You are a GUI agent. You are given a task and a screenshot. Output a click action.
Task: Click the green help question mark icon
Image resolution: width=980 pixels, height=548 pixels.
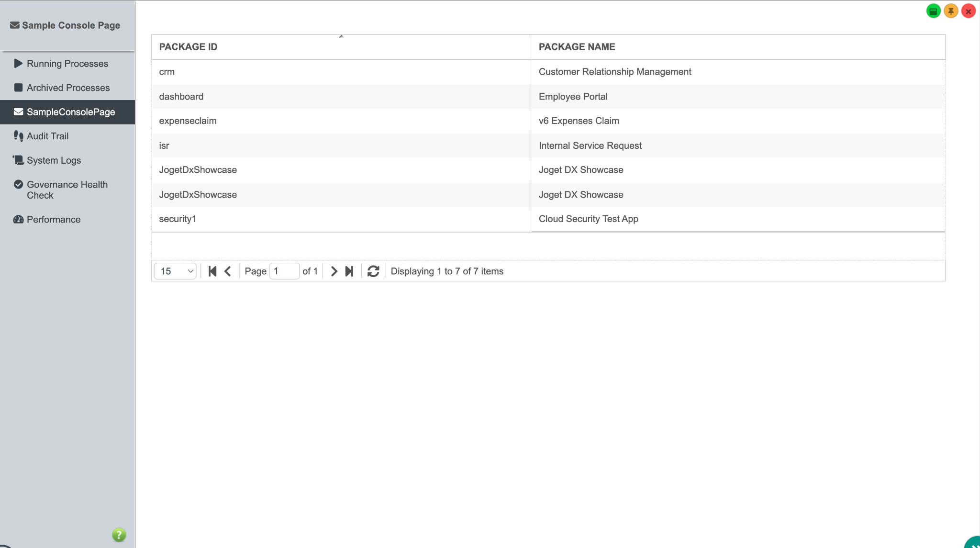click(x=119, y=535)
